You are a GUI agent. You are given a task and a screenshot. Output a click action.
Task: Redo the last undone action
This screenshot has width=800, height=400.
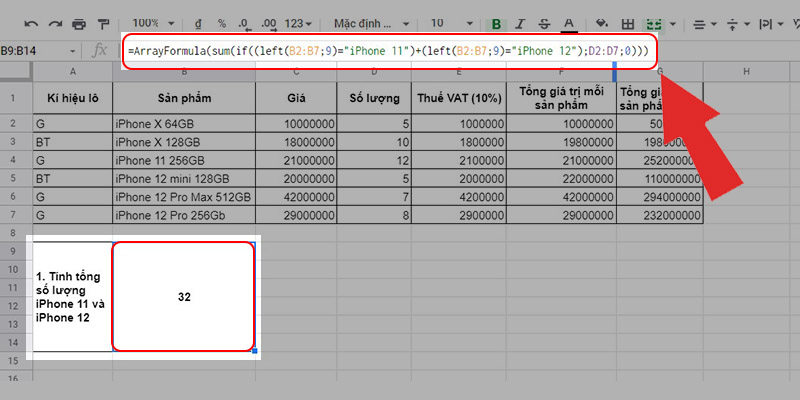coord(55,24)
